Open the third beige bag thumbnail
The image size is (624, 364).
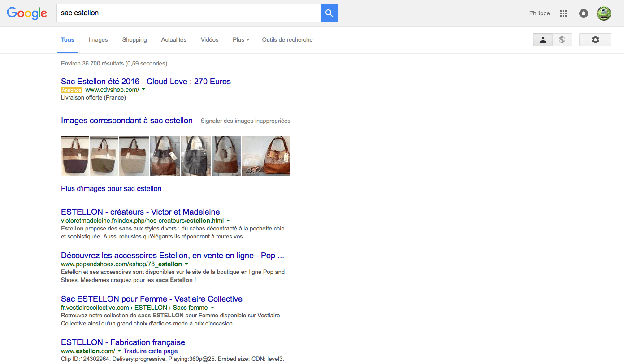[134, 156]
